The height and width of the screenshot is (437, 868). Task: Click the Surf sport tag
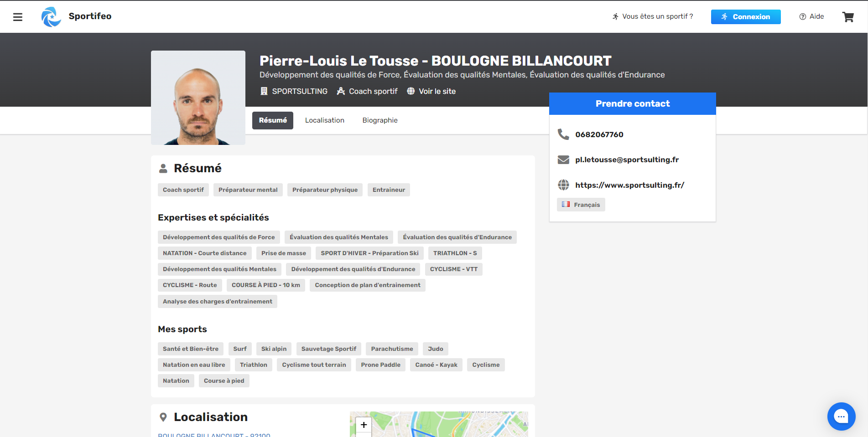point(240,349)
